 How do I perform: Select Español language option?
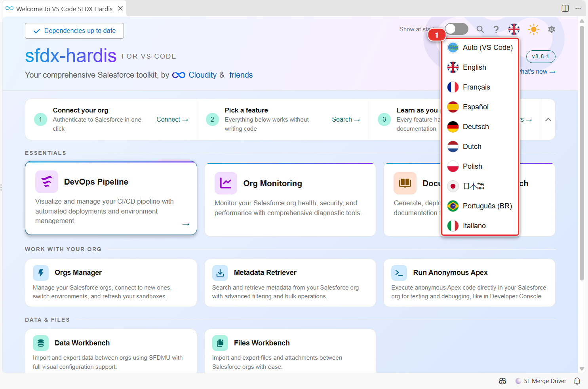(x=480, y=107)
